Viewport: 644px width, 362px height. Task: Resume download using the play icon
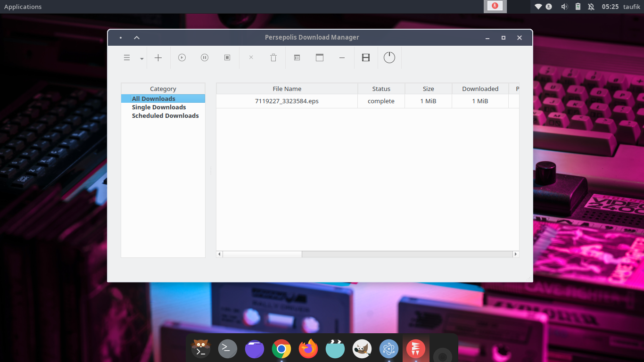tap(182, 58)
